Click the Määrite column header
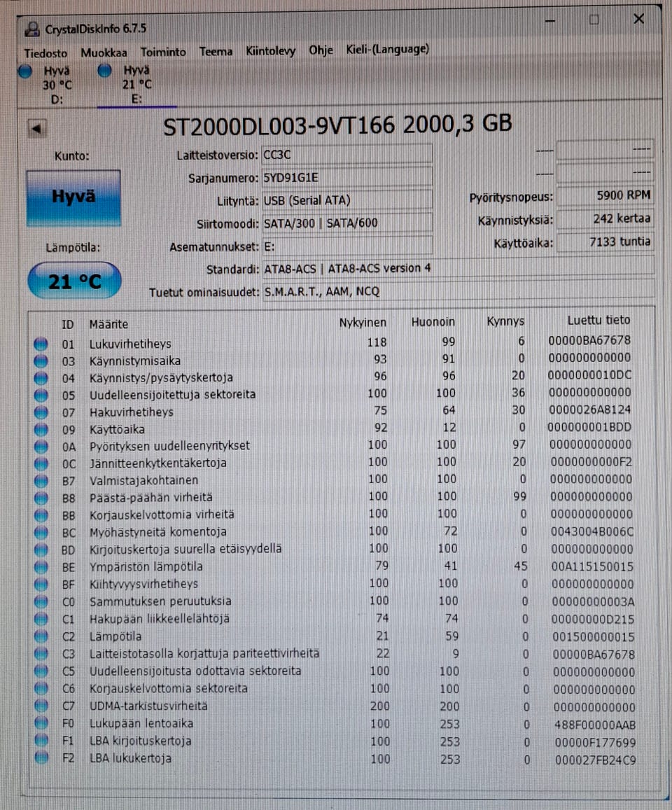Image resolution: width=672 pixels, height=810 pixels. point(108,324)
